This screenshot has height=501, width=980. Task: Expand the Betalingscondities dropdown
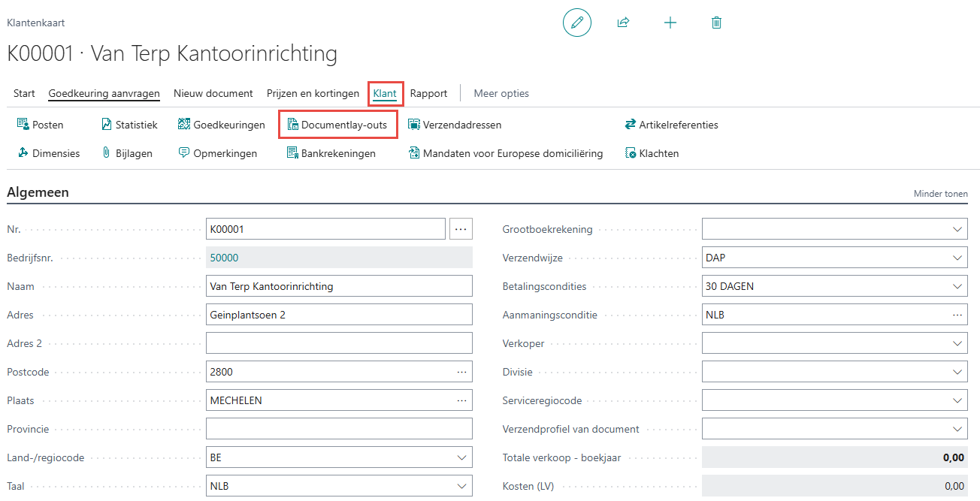coord(957,286)
